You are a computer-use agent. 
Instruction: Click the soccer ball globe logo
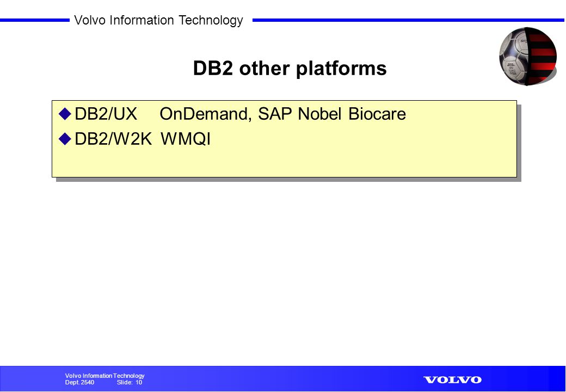(x=528, y=56)
